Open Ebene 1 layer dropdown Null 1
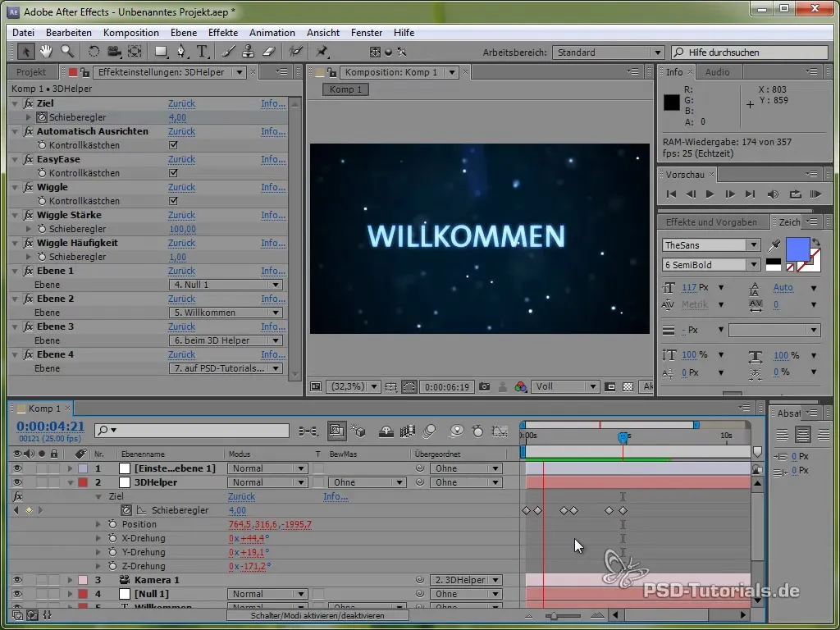Viewport: 840px width, 630px height. 226,285
